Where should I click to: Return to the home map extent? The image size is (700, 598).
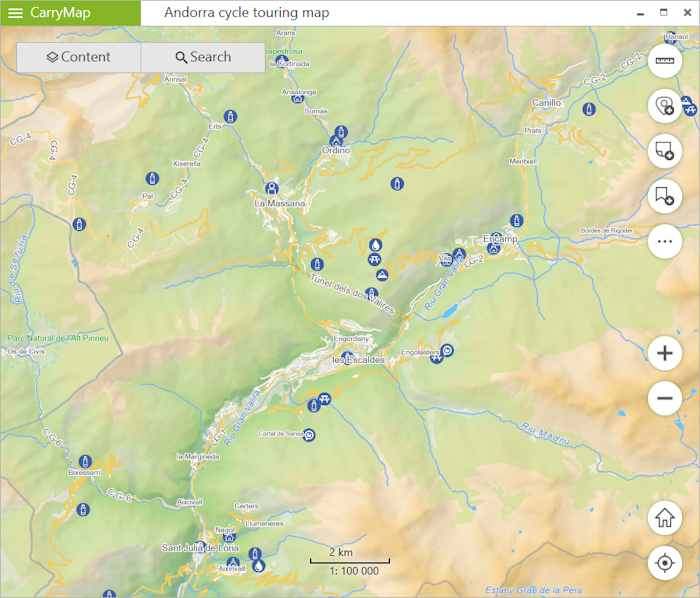tap(665, 518)
